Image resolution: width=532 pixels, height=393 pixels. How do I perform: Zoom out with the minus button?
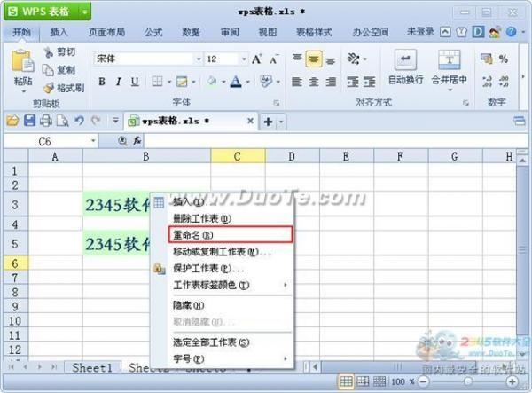[x=423, y=381]
